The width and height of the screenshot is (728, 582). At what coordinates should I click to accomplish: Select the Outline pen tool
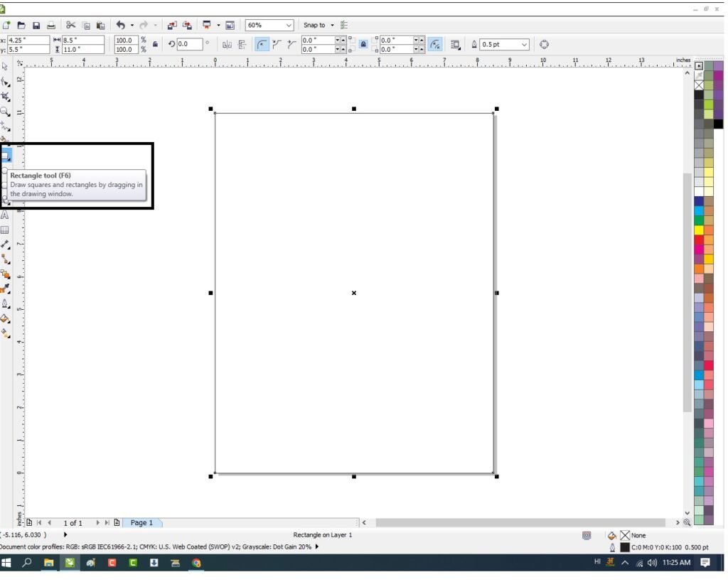click(5, 303)
